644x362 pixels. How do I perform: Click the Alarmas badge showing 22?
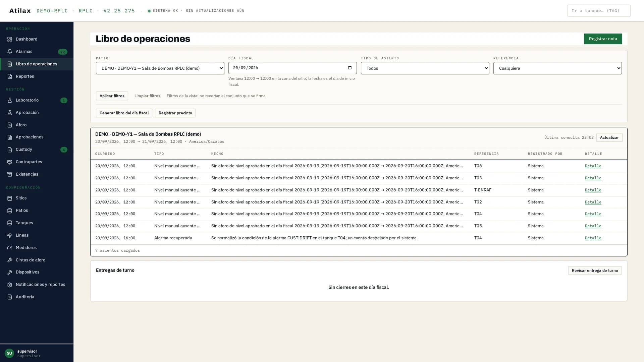[63, 52]
